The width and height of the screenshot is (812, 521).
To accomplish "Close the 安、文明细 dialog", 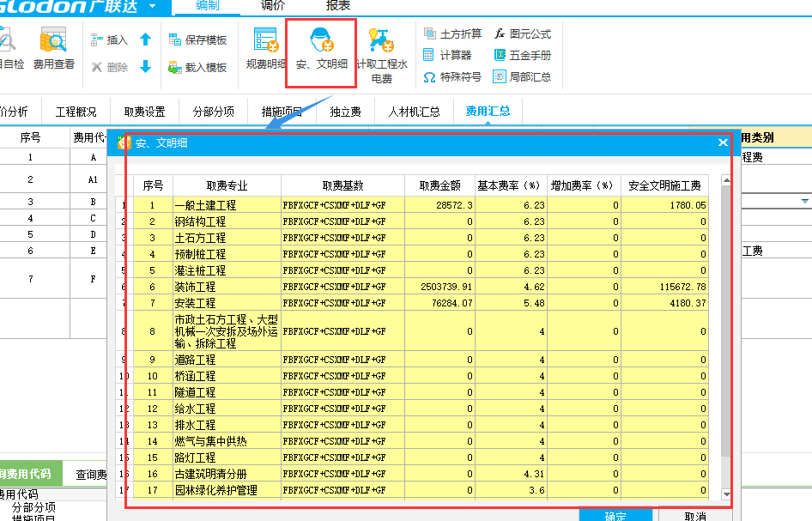I will point(723,142).
